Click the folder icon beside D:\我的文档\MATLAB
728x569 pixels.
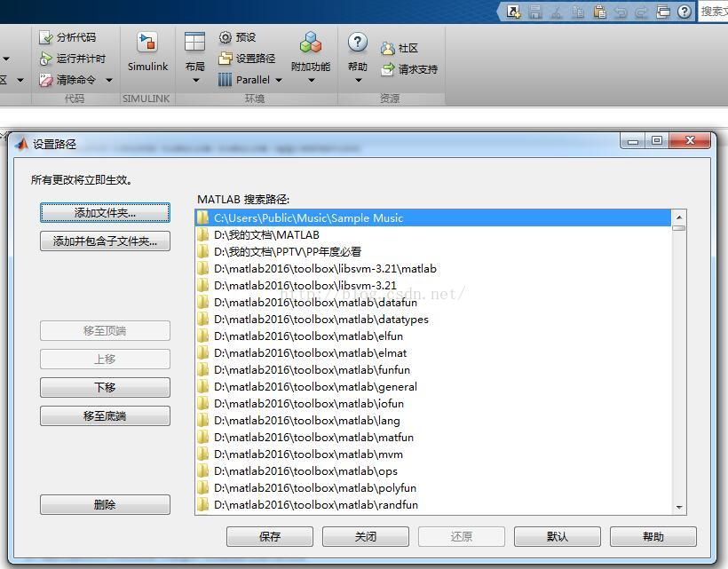pos(202,234)
